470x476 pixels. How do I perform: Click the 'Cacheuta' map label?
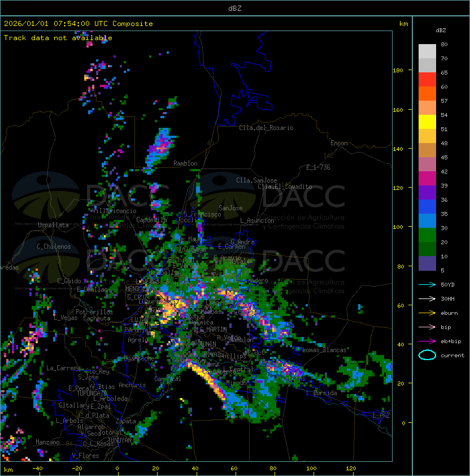[97, 318]
